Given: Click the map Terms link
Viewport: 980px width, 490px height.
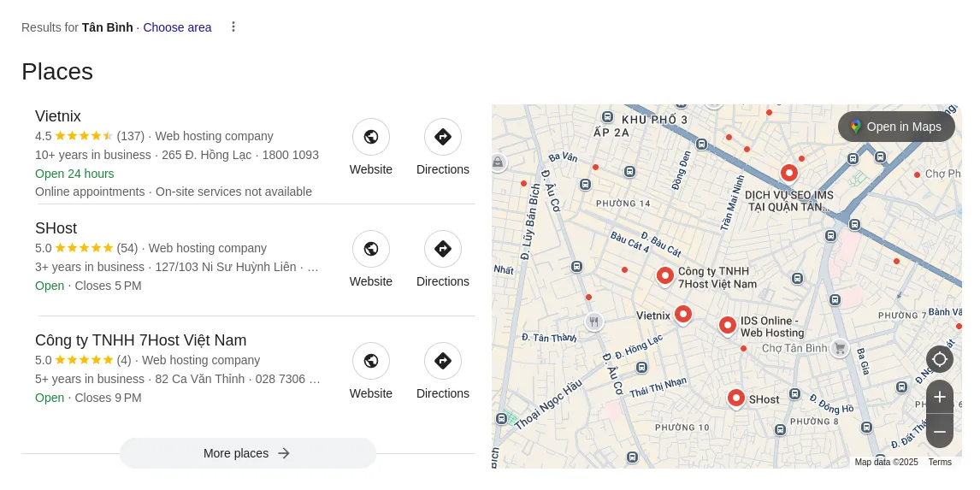Looking at the screenshot, I should pyautogui.click(x=939, y=463).
